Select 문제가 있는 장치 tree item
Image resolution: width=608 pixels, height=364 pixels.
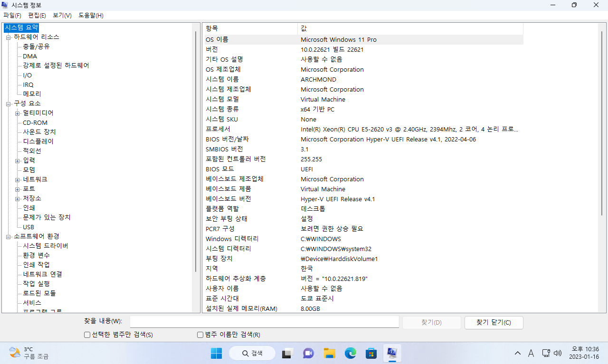point(47,217)
